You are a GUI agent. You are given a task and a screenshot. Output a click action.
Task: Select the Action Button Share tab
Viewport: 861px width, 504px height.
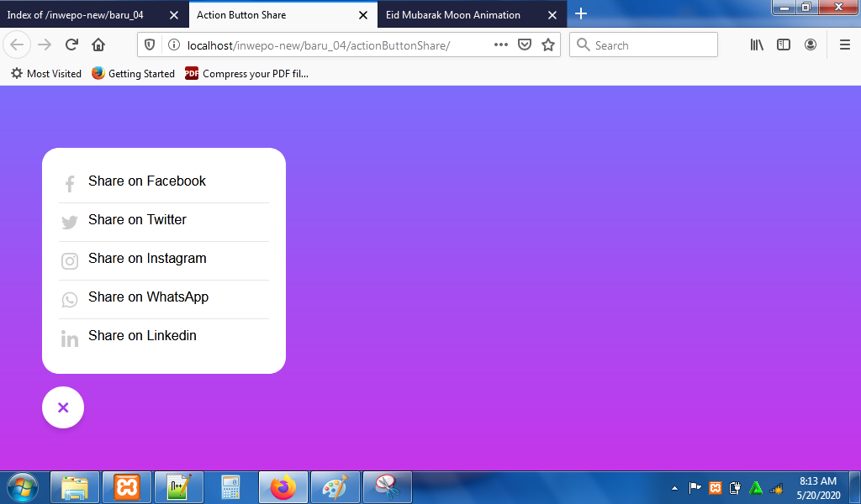[241, 15]
